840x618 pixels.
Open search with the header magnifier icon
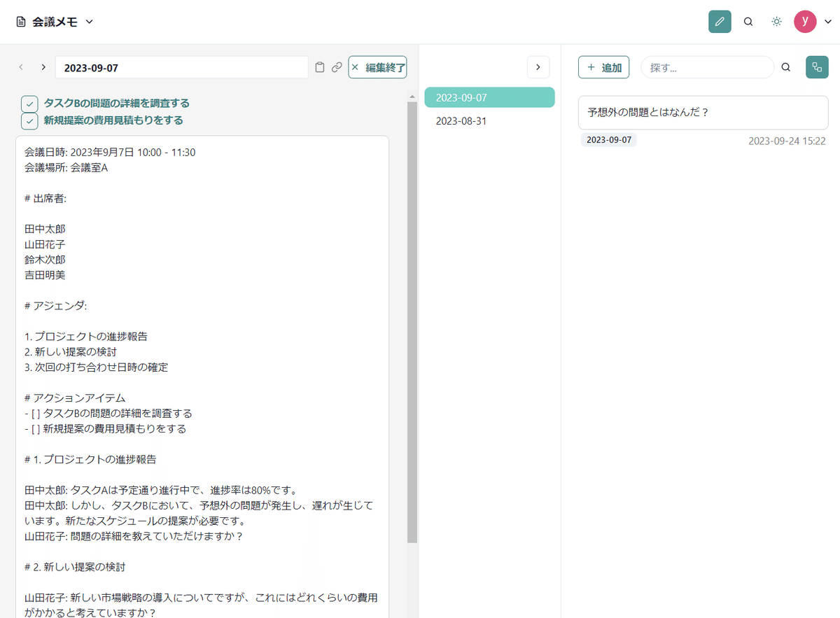click(748, 22)
